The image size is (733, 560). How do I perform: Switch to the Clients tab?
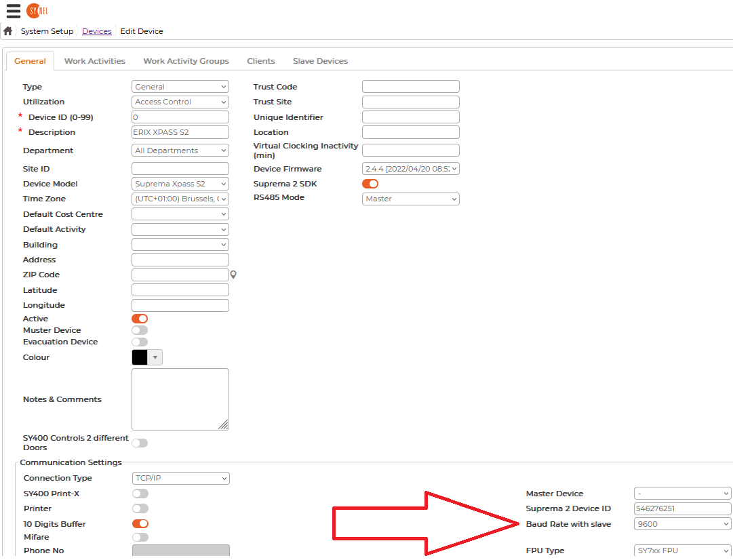point(261,61)
